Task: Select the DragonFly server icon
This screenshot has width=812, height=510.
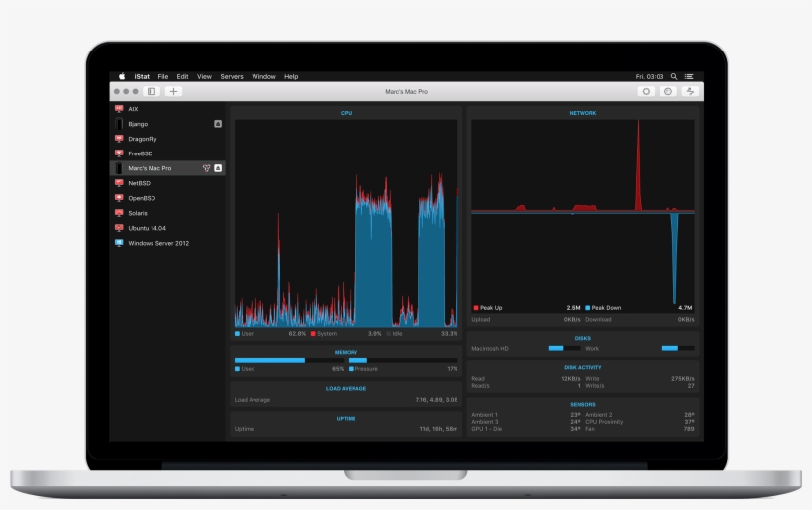Action: (x=119, y=139)
